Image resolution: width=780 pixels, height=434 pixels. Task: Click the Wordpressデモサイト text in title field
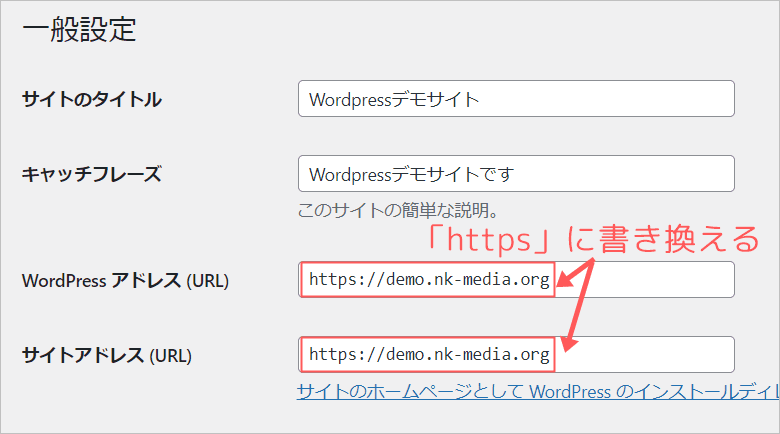pyautogui.click(x=394, y=99)
